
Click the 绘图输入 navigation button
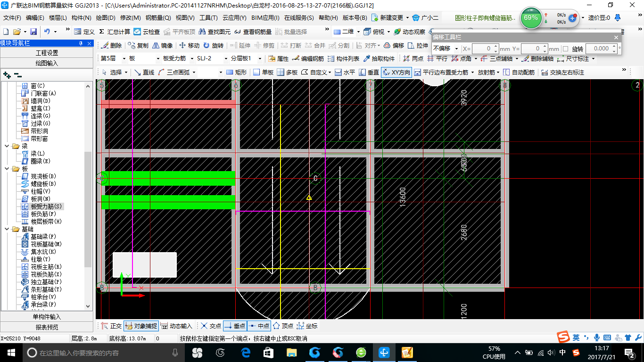tap(47, 63)
